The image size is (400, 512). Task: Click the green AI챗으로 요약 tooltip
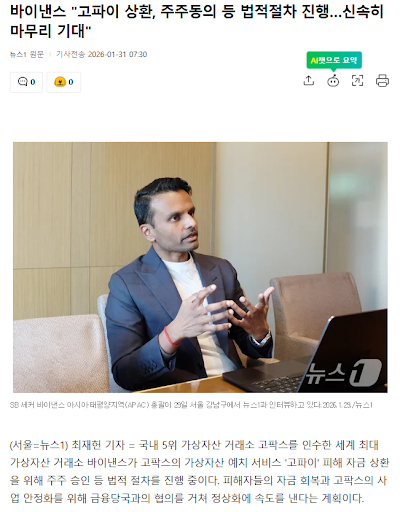point(334,60)
